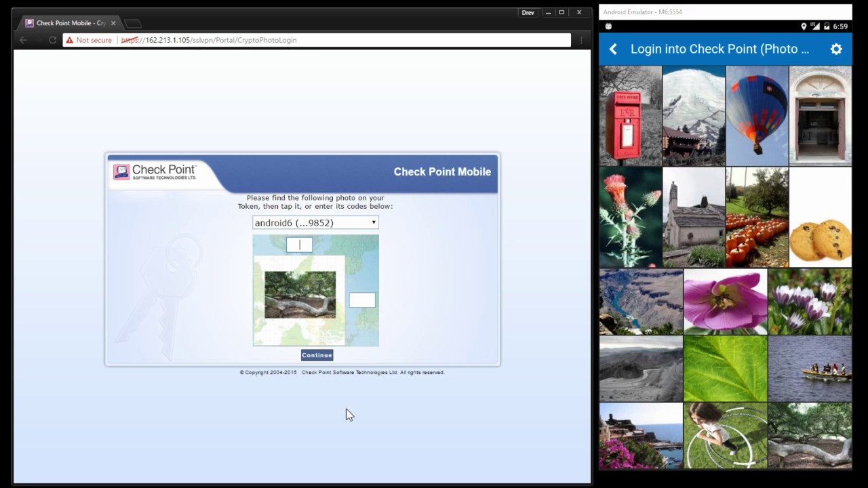The width and height of the screenshot is (868, 488).
Task: Open a new browser tab
Action: coord(133,23)
